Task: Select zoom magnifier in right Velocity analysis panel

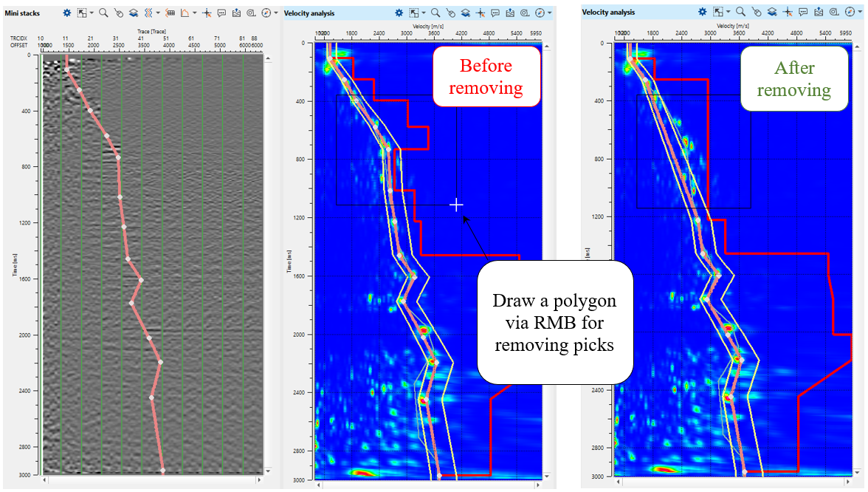Action: [x=740, y=12]
